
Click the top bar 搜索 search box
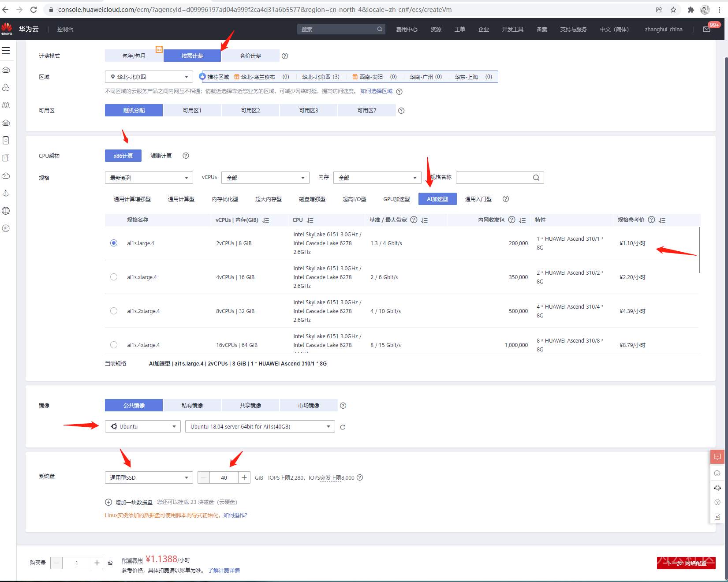tap(341, 29)
